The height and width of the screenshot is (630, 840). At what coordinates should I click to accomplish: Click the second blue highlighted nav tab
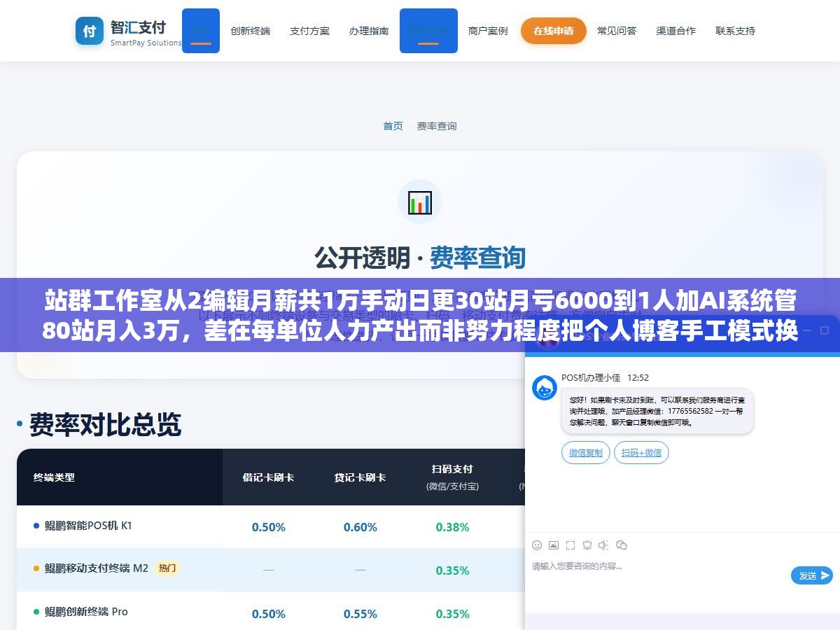point(428,31)
